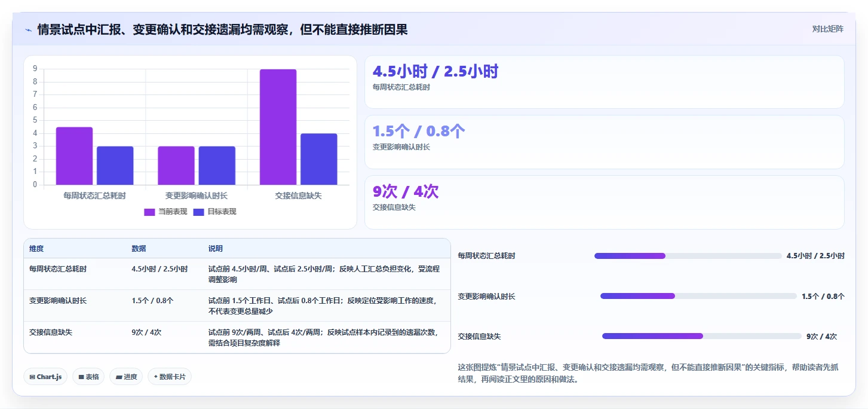Click the blue 目标表现 bar for 交接信息缺失
This screenshot has height=409, width=868.
pos(319,159)
